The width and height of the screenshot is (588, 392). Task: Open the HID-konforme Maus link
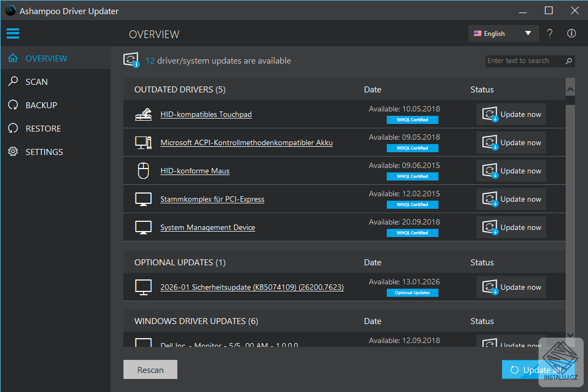[195, 171]
